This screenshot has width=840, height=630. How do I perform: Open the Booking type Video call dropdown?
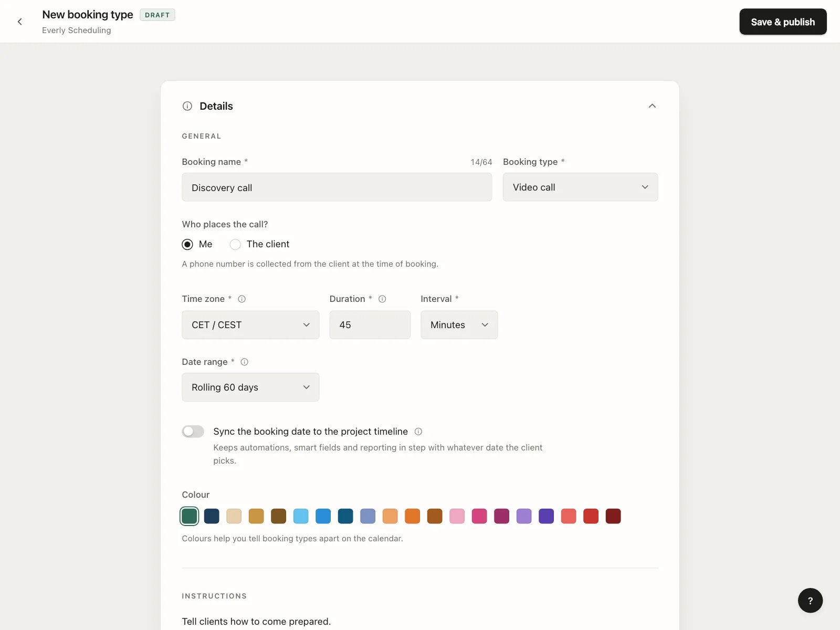coord(580,187)
